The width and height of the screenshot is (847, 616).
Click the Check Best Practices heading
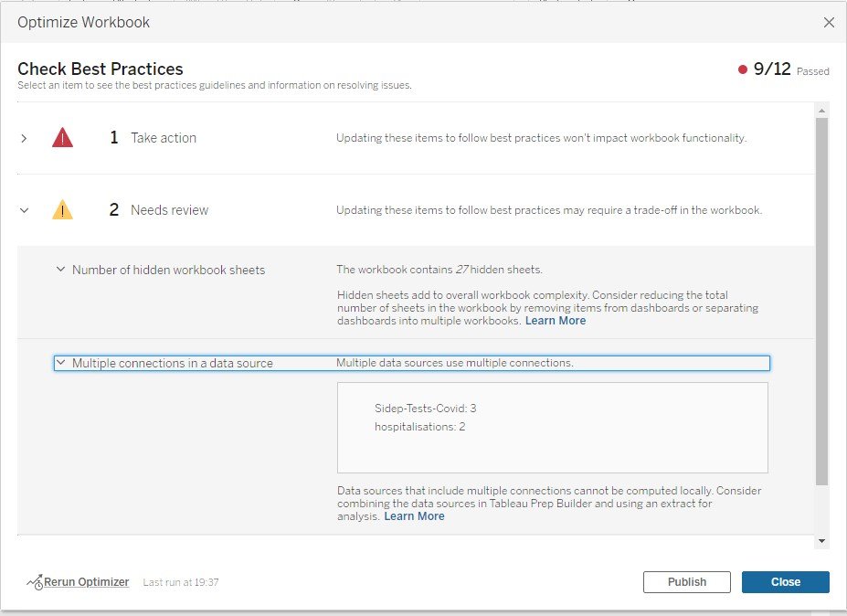(101, 69)
